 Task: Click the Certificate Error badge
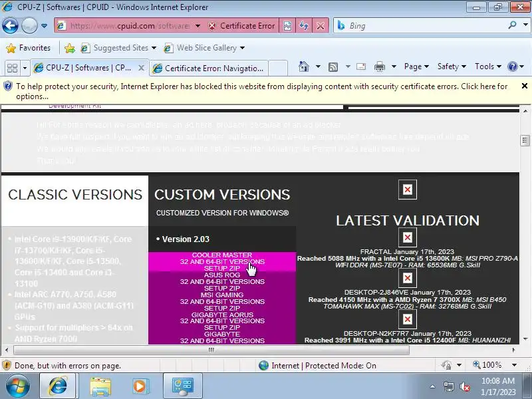tap(241, 26)
